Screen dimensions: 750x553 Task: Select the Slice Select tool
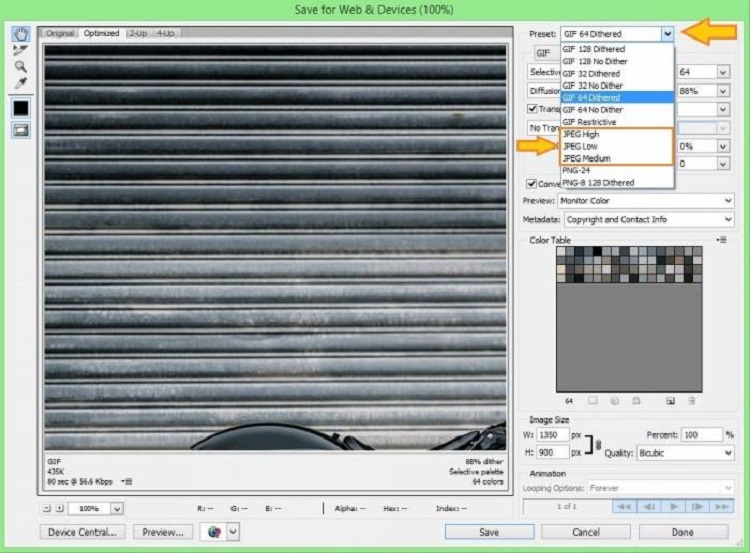tap(20, 51)
